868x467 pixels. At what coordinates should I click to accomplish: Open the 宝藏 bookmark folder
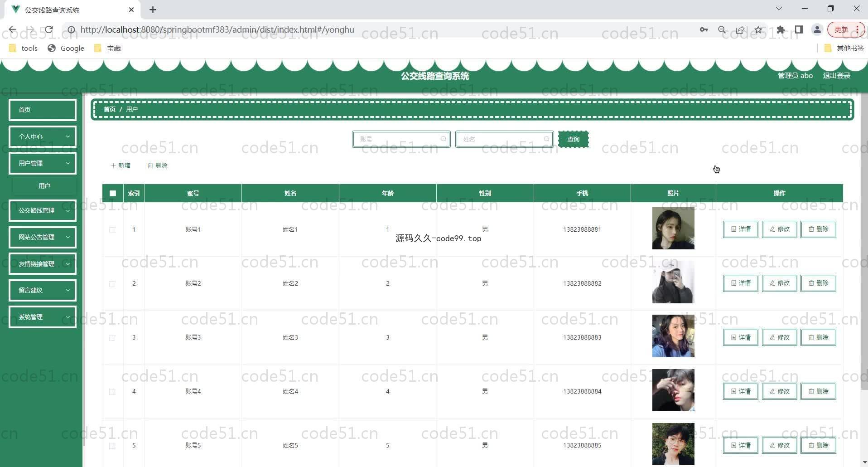pos(107,48)
